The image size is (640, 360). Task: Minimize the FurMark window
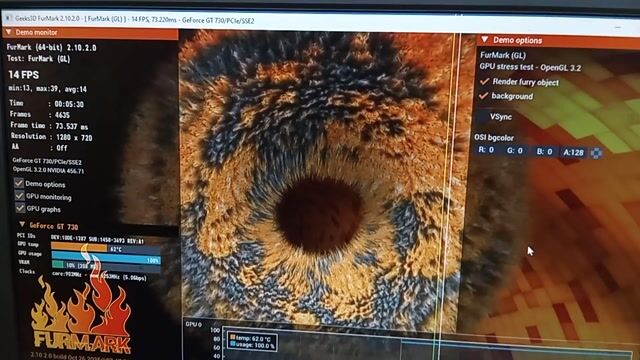pos(618,27)
